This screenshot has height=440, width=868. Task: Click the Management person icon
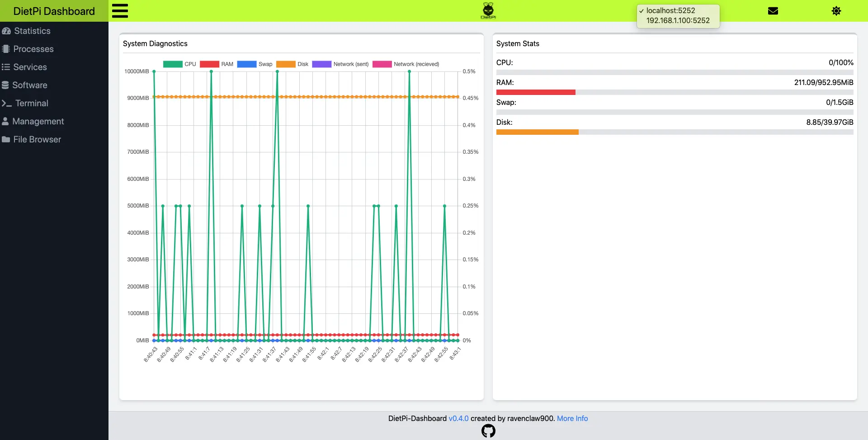pos(6,121)
